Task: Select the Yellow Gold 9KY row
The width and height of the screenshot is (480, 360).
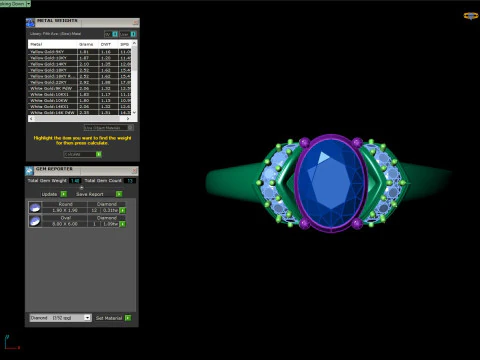Action: [x=80, y=52]
